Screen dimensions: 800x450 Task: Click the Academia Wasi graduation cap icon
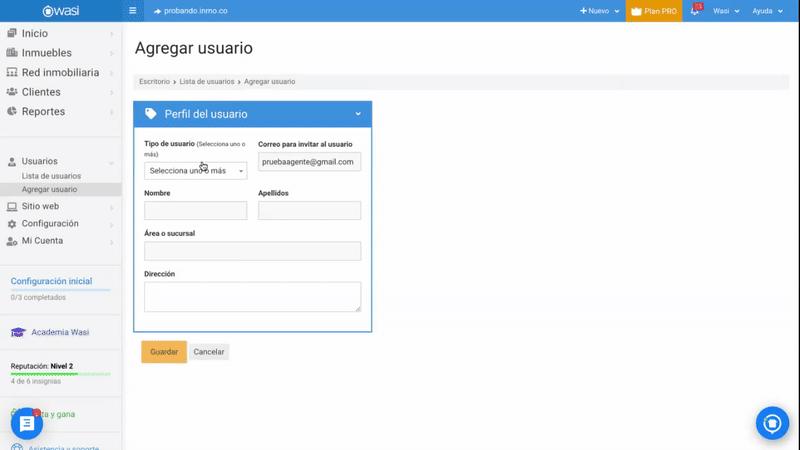point(18,333)
